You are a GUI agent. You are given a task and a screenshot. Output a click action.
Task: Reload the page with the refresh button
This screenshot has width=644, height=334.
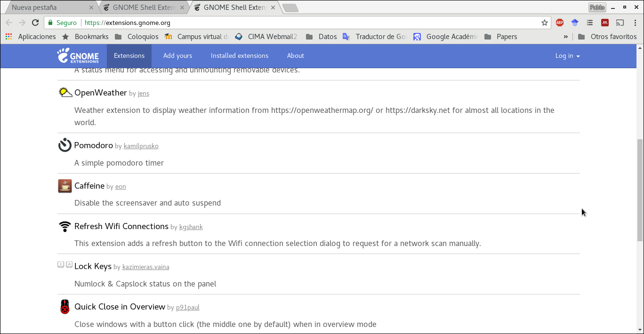35,23
